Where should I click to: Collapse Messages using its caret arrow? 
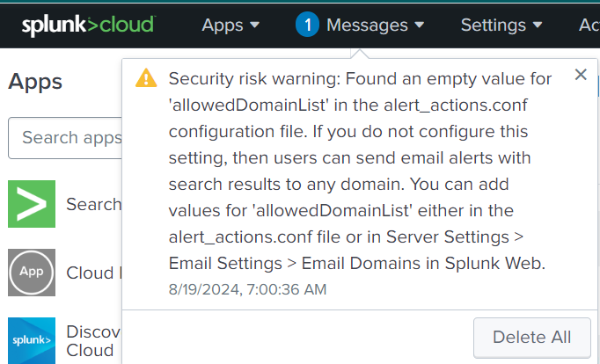420,25
